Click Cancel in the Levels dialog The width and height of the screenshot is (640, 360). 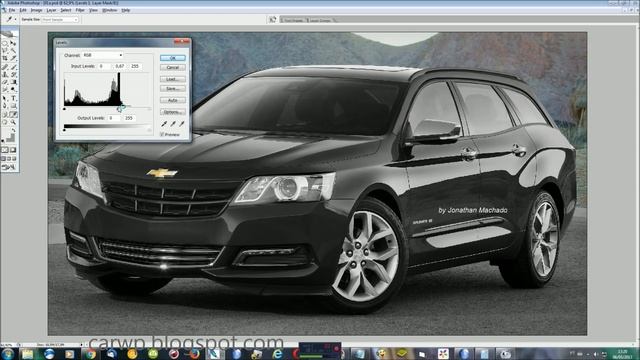173,67
